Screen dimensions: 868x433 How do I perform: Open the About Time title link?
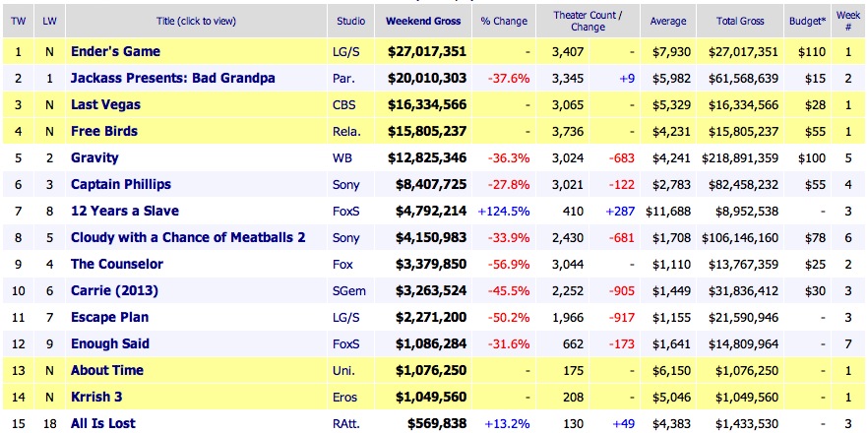click(x=107, y=370)
